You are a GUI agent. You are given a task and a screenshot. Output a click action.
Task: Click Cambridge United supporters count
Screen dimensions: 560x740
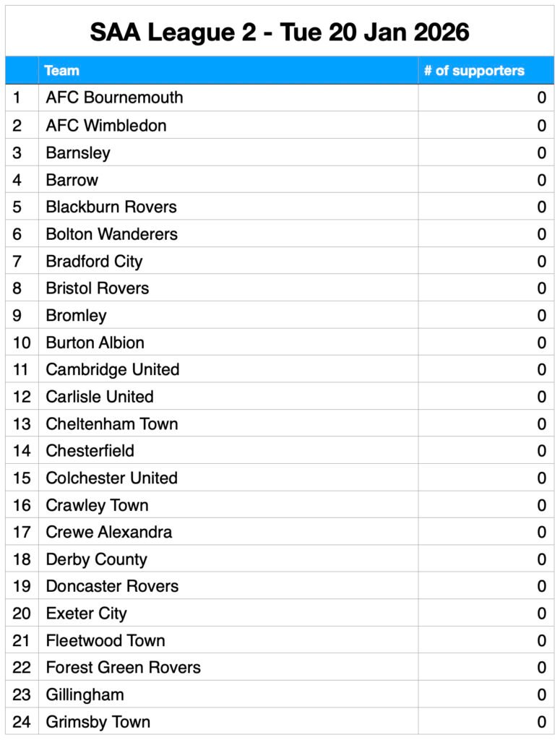(x=541, y=369)
